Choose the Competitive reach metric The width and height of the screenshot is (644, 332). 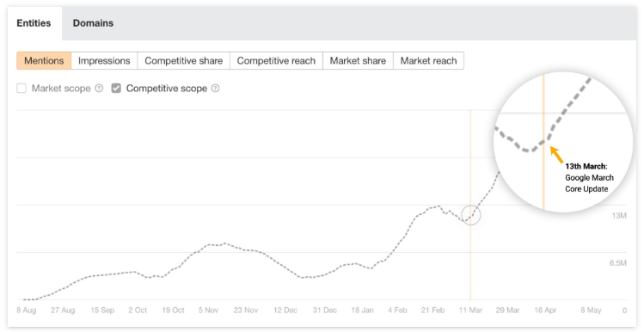[276, 61]
